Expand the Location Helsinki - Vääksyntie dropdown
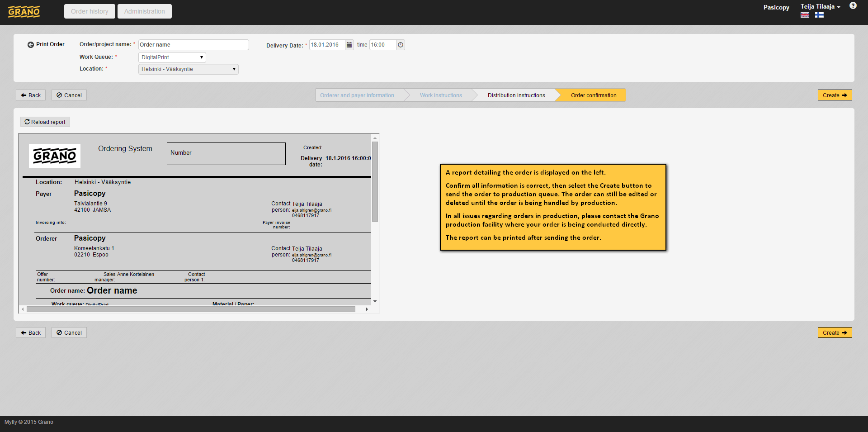 click(x=188, y=69)
